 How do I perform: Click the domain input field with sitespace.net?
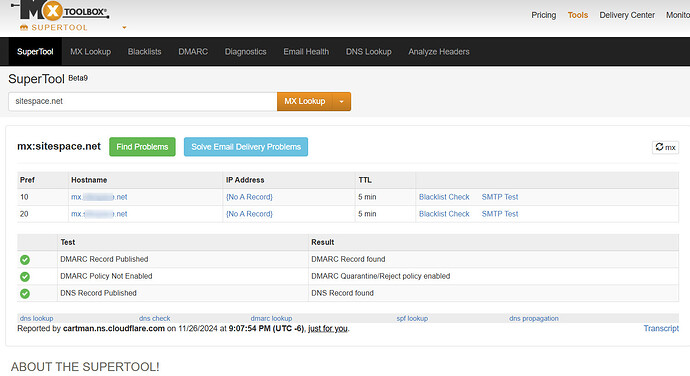click(x=143, y=101)
